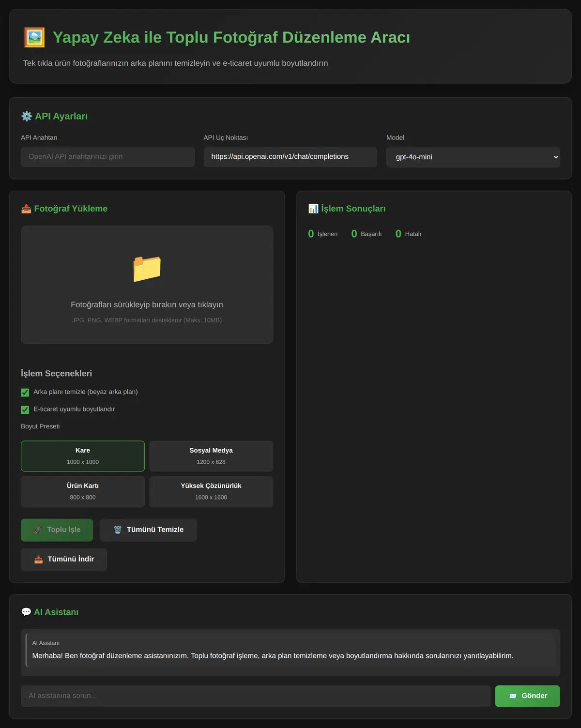Download all results with Tümünü İndir
Screen dimensions: 581x728
64,560
